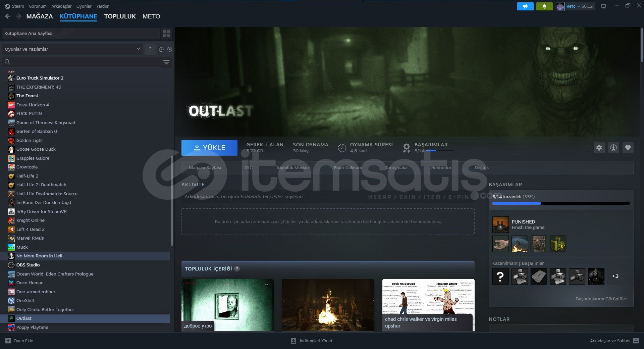
Task: Click the Forza Horizon 4 icon
Action: (11, 105)
